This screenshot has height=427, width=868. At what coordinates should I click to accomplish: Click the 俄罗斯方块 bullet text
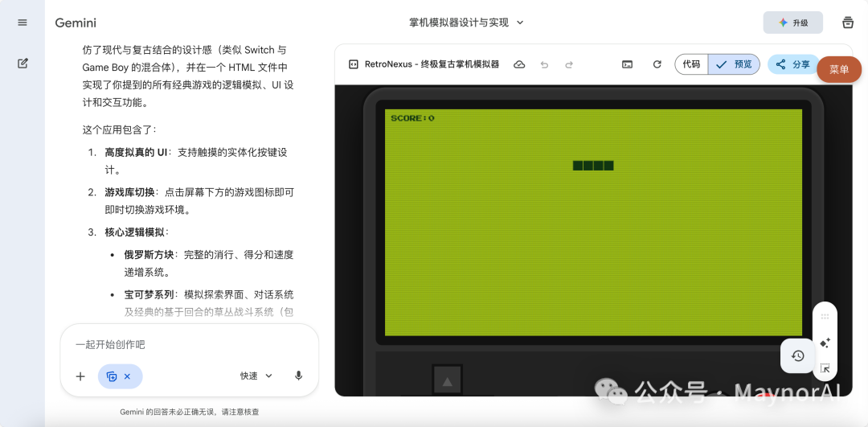tap(209, 264)
